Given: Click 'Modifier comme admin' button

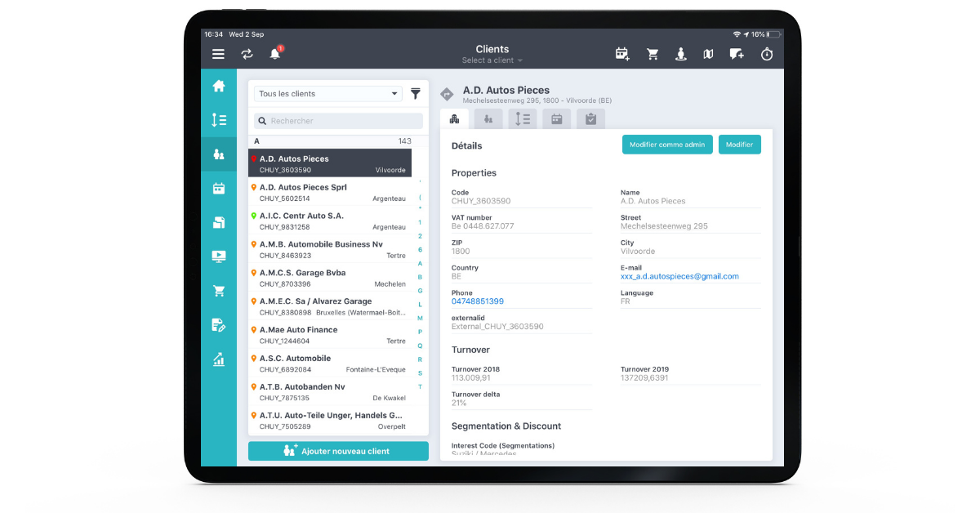Looking at the screenshot, I should 666,145.
